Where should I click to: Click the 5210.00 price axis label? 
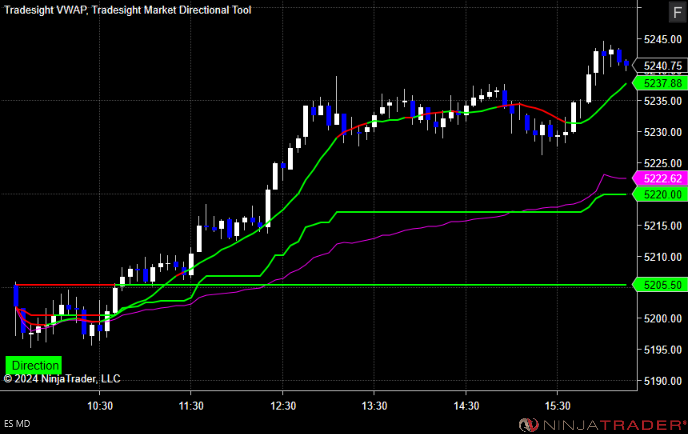663,257
